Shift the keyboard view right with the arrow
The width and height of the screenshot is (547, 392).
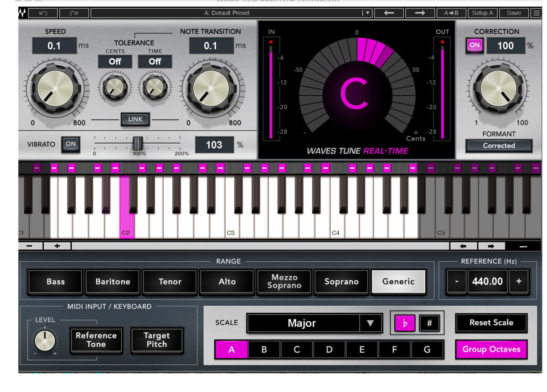click(491, 246)
